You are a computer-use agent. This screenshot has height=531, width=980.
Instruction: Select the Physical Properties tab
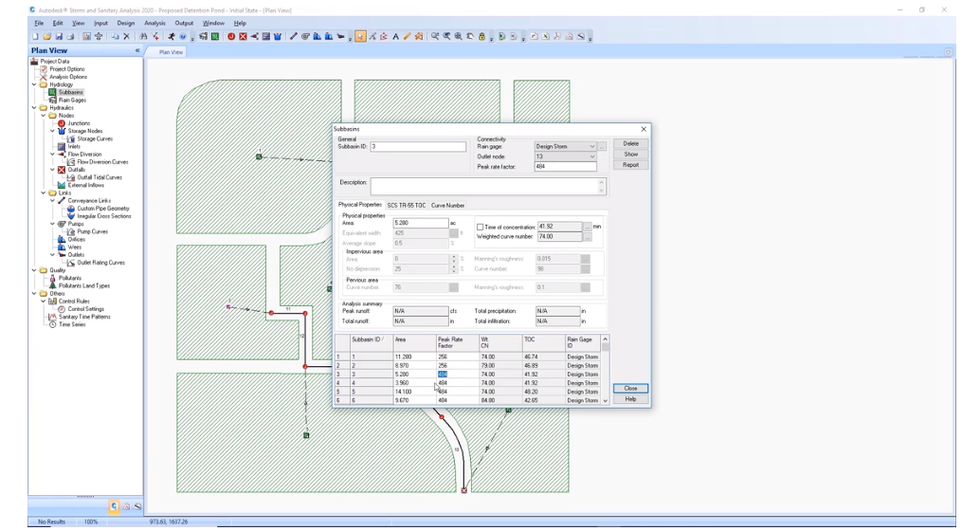click(360, 205)
